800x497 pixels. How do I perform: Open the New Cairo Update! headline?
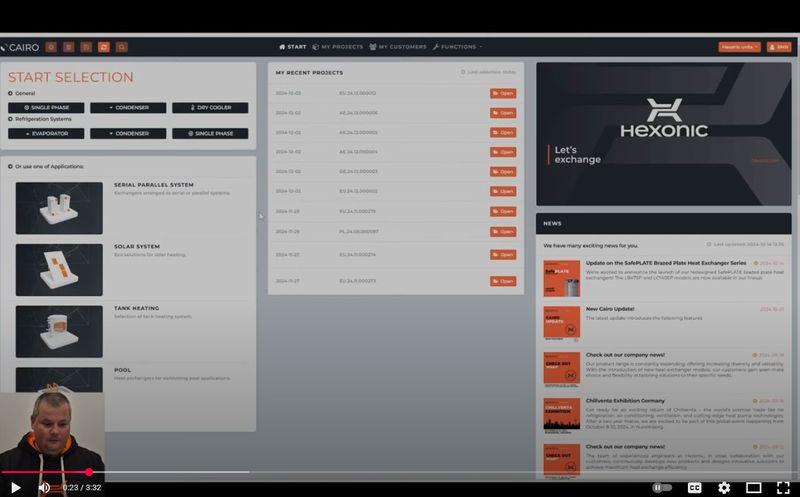(610, 309)
